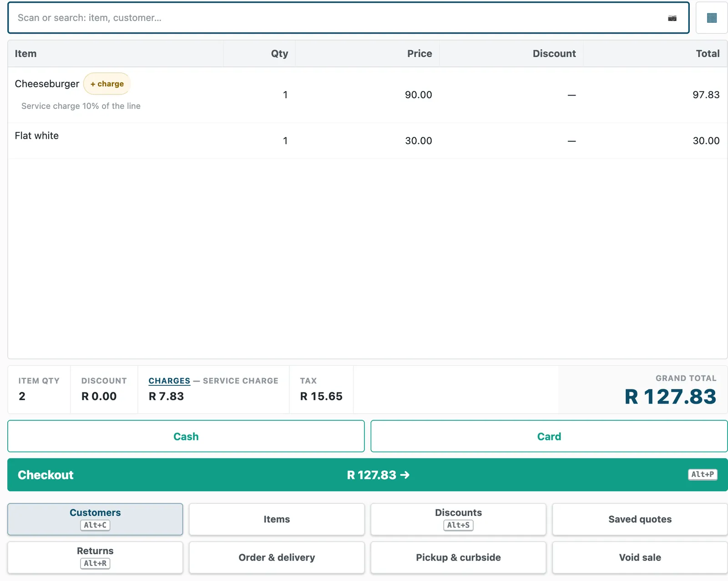Click the grand total R 127.83 amount
This screenshot has height=581, width=728.
[x=670, y=396]
